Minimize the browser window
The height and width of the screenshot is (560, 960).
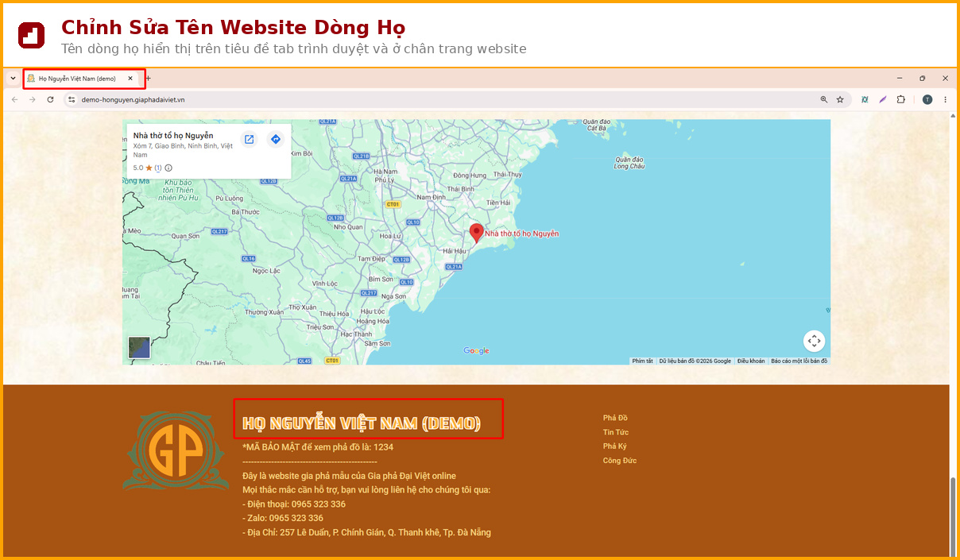900,79
